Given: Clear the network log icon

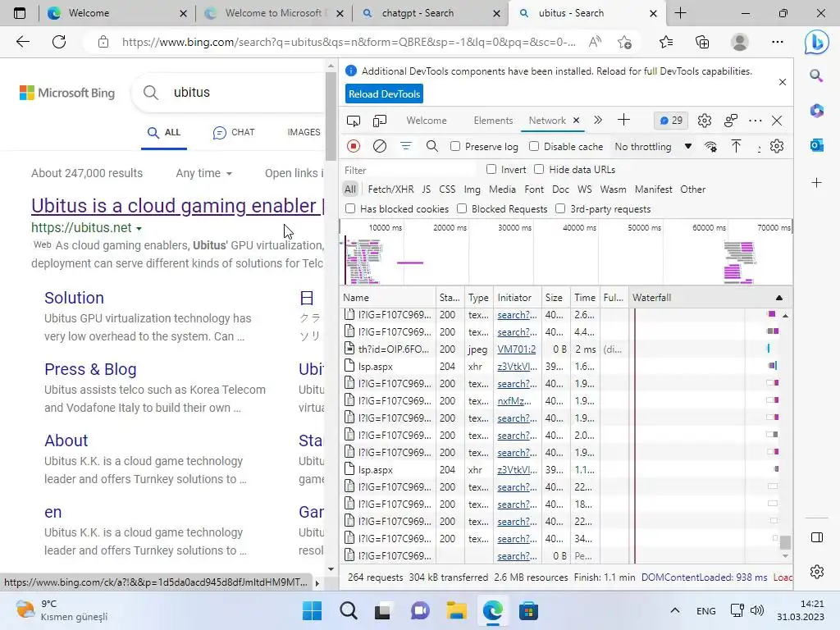Looking at the screenshot, I should pos(379,146).
